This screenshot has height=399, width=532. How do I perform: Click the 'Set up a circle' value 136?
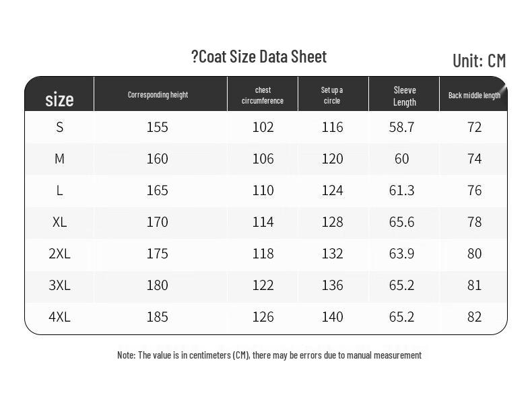(332, 285)
